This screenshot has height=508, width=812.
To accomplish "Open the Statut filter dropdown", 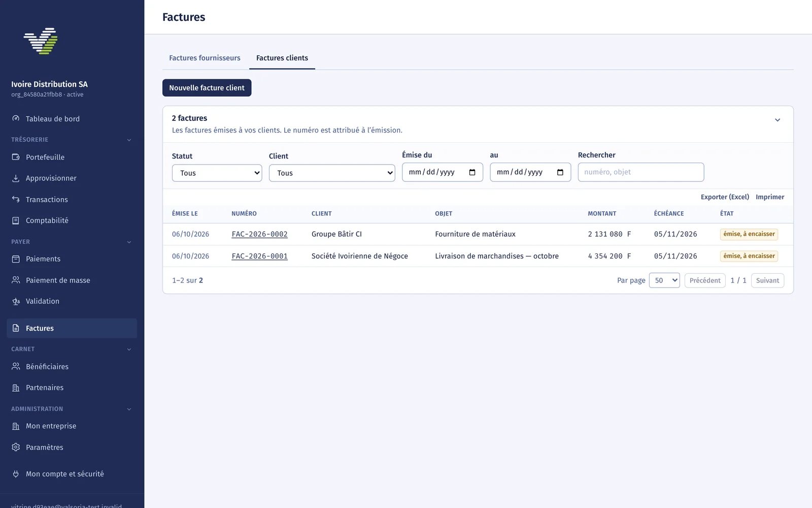I will pos(217,173).
